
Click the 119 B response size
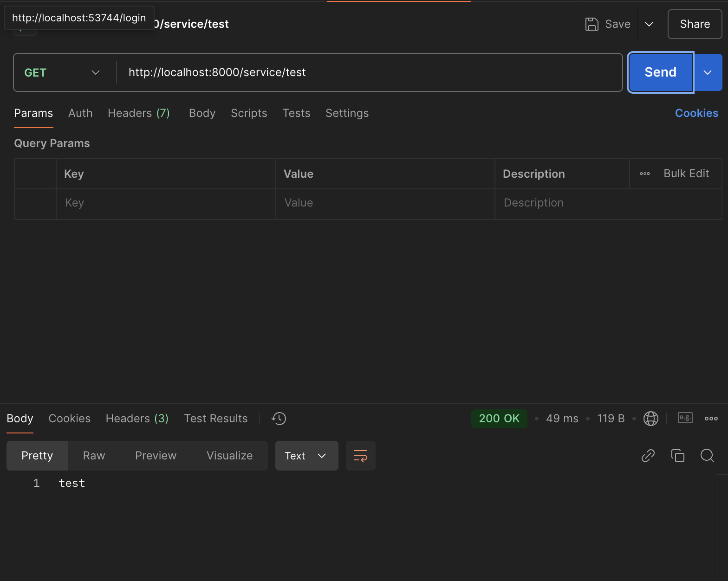[x=611, y=419]
